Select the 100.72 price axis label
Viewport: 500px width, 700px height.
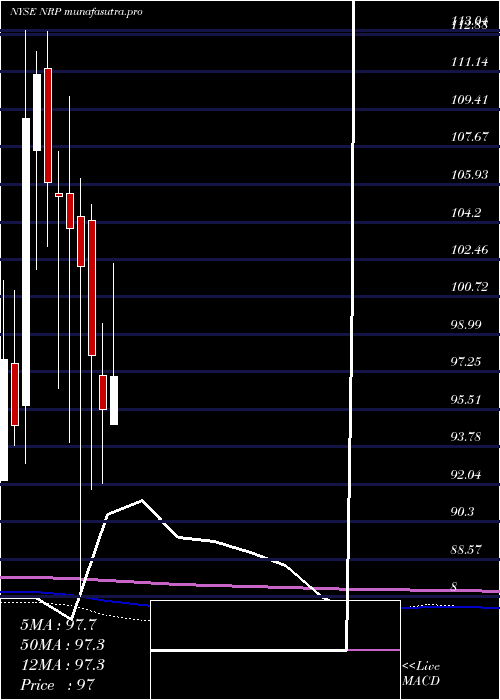(x=469, y=287)
